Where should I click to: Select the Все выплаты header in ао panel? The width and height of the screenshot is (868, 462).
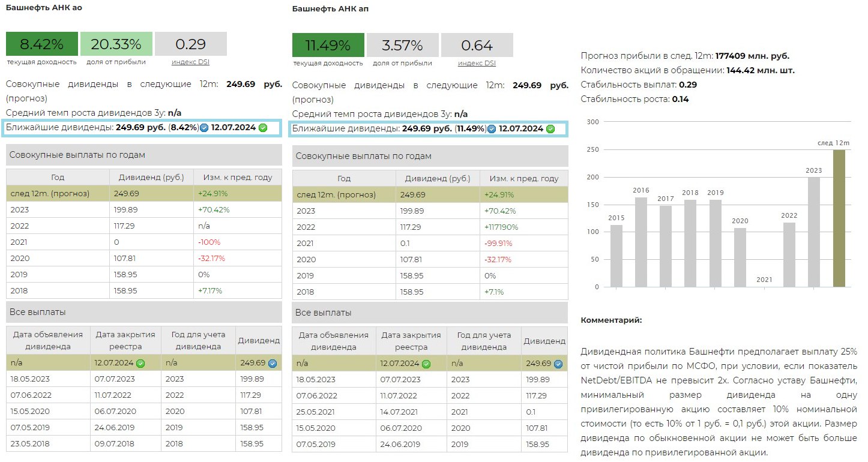(x=144, y=312)
